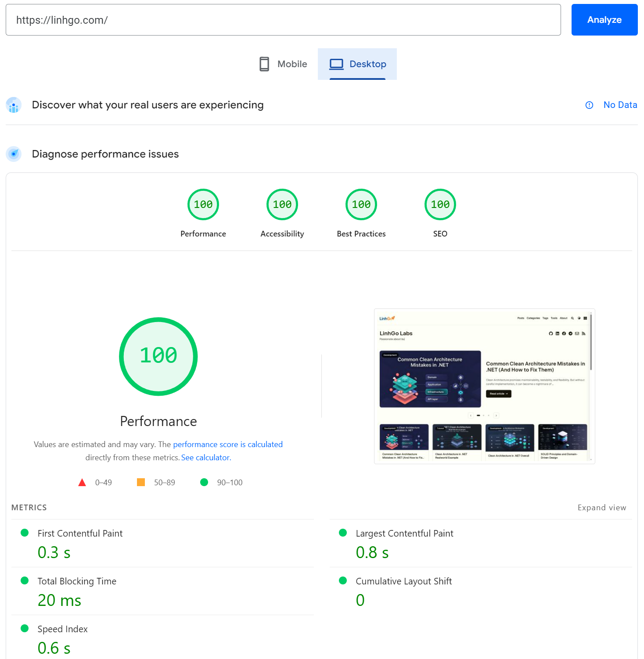
Task: Click the diagnose performance issues icon
Action: 14,154
